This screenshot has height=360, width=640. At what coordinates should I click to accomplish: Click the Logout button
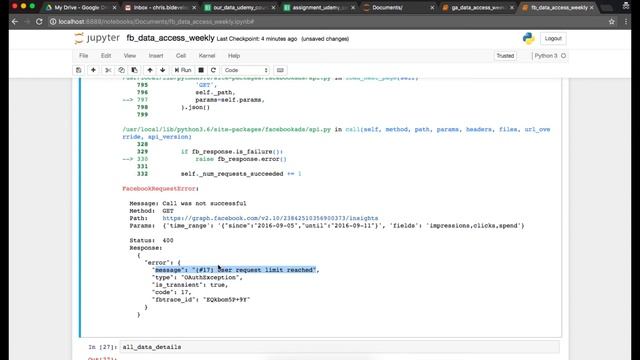click(x=553, y=38)
